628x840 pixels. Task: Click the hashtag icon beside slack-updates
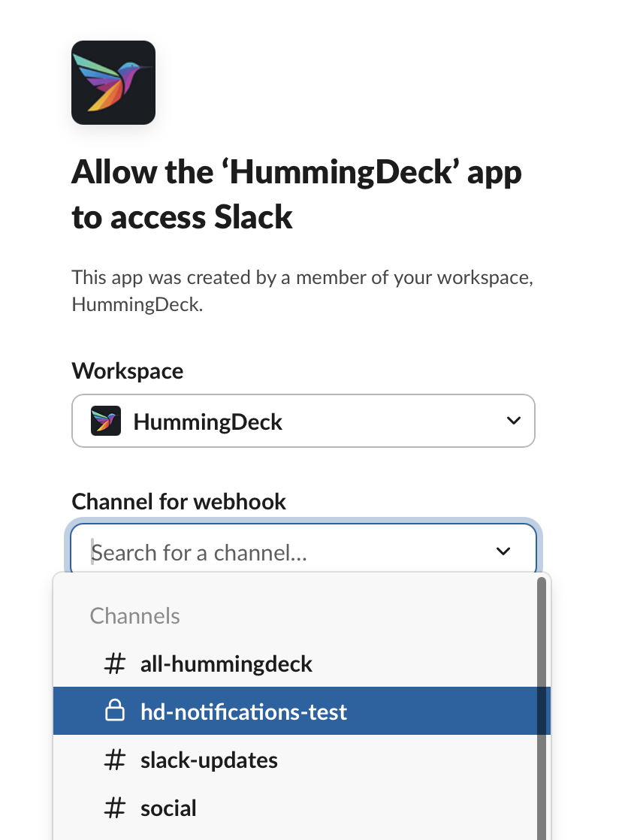click(115, 760)
